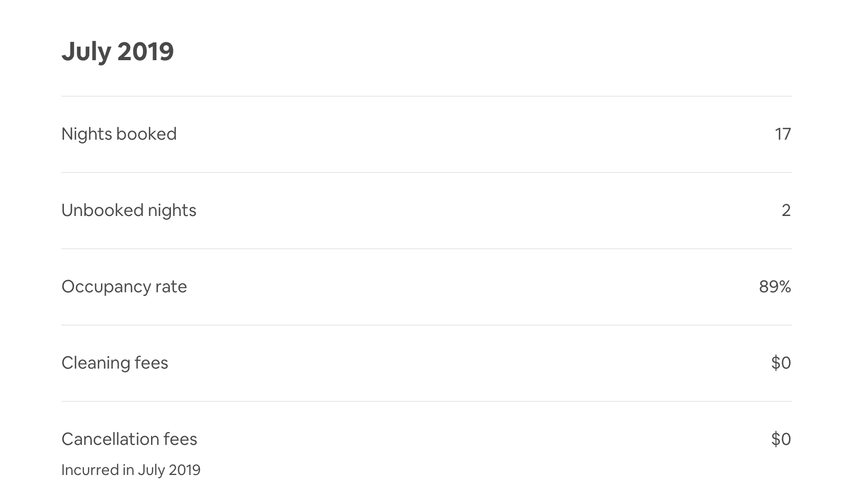The height and width of the screenshot is (504, 846).
Task: Click the July 2019 heading
Action: click(118, 52)
